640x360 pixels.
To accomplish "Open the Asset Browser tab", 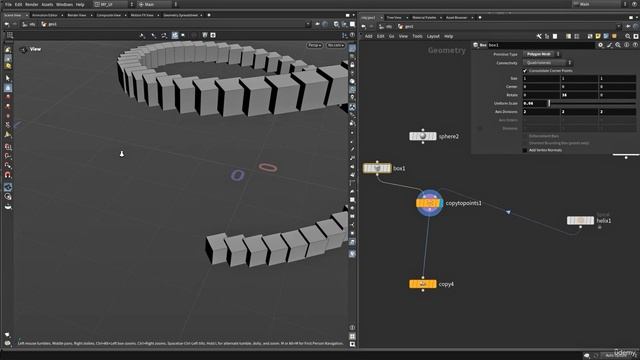I will 456,18.
